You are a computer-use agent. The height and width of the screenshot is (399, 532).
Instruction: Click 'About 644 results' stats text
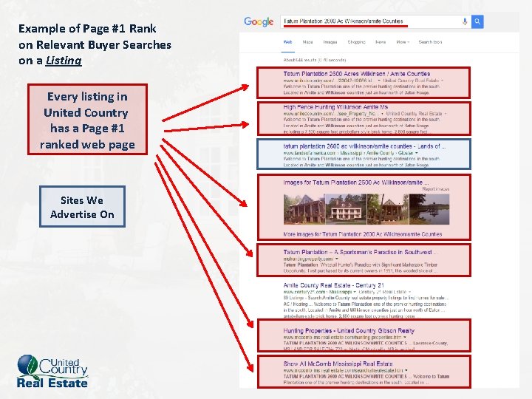[x=315, y=60]
